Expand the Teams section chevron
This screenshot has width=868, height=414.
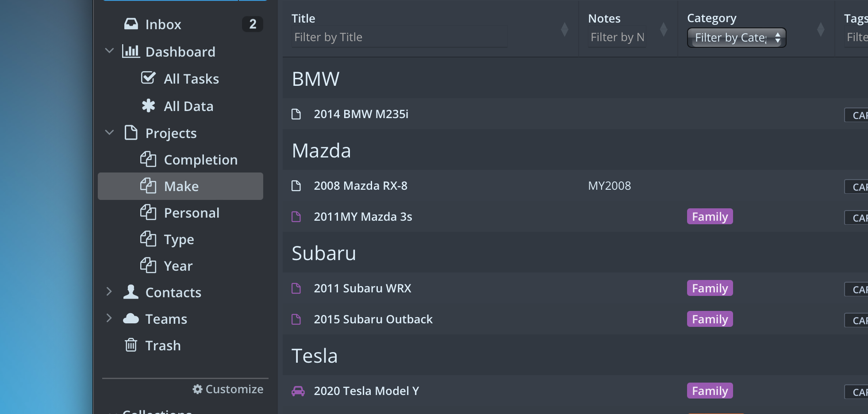(109, 318)
